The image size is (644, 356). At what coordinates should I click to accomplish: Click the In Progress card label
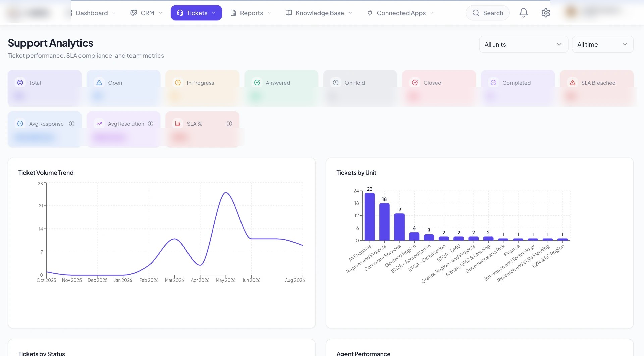(200, 83)
